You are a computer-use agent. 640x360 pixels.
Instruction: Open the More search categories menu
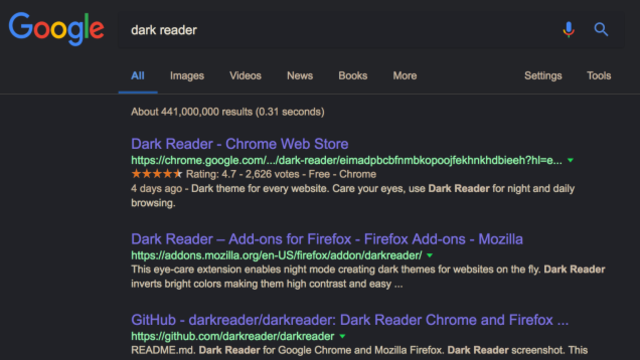(405, 76)
